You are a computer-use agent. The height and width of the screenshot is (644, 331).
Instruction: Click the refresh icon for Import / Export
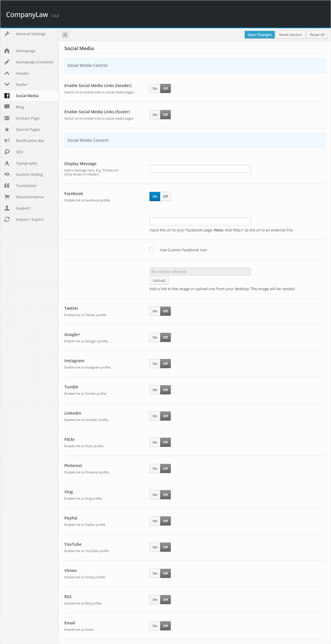tap(7, 219)
